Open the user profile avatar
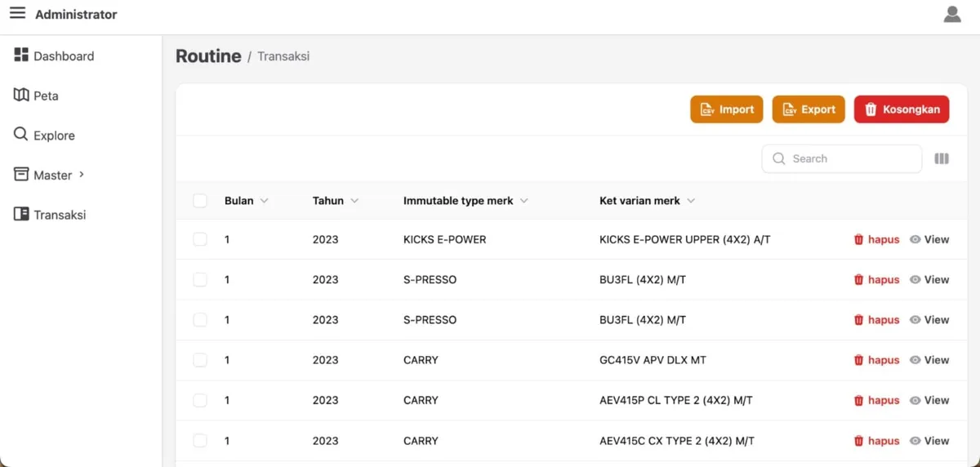980x467 pixels. click(952, 15)
